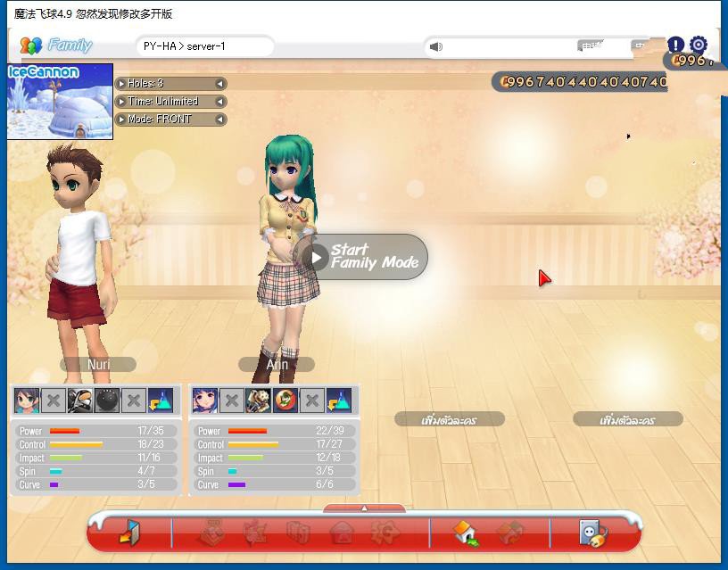Increase Holes with right arrow

(x=220, y=84)
